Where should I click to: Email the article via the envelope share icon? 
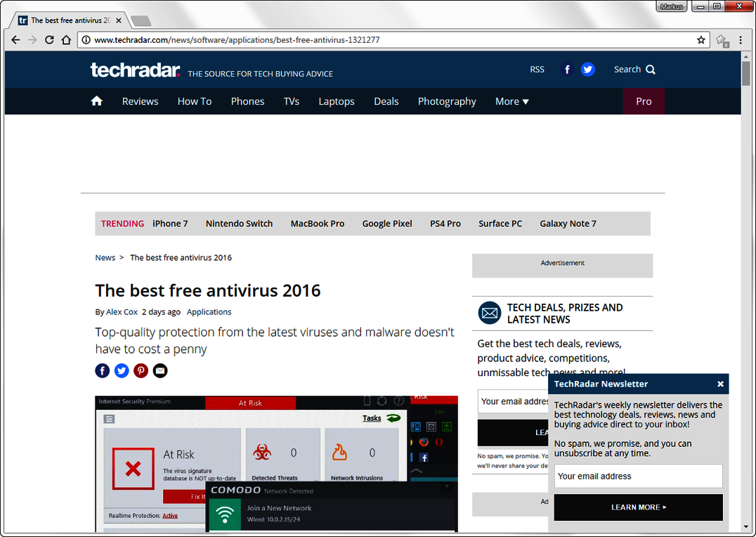tap(159, 370)
